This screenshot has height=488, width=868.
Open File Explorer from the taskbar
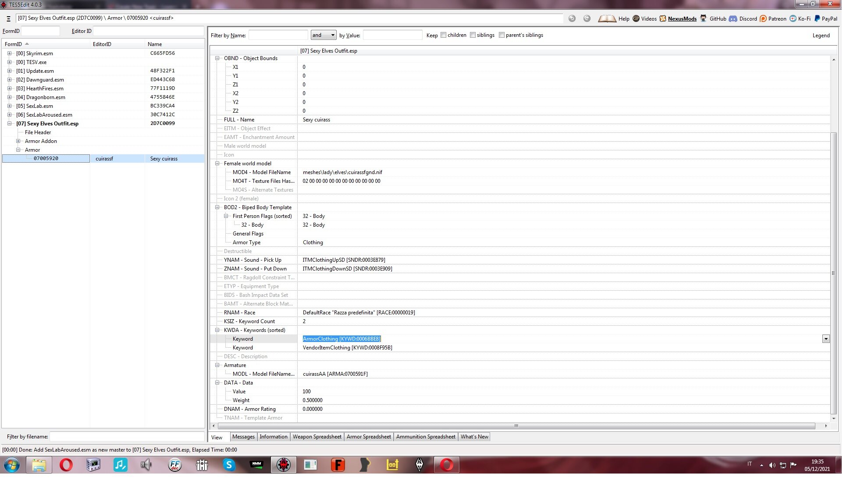tap(39, 465)
